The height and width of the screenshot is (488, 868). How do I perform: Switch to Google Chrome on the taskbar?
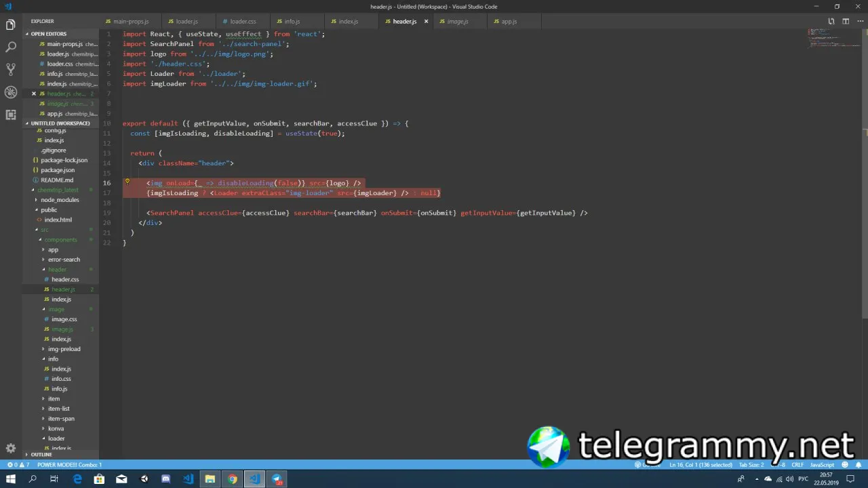click(x=233, y=479)
